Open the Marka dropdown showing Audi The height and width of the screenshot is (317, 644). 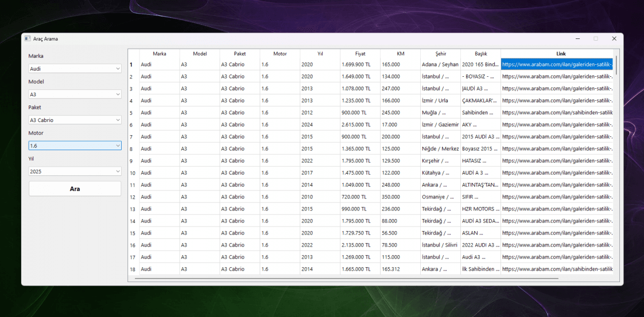pyautogui.click(x=75, y=68)
